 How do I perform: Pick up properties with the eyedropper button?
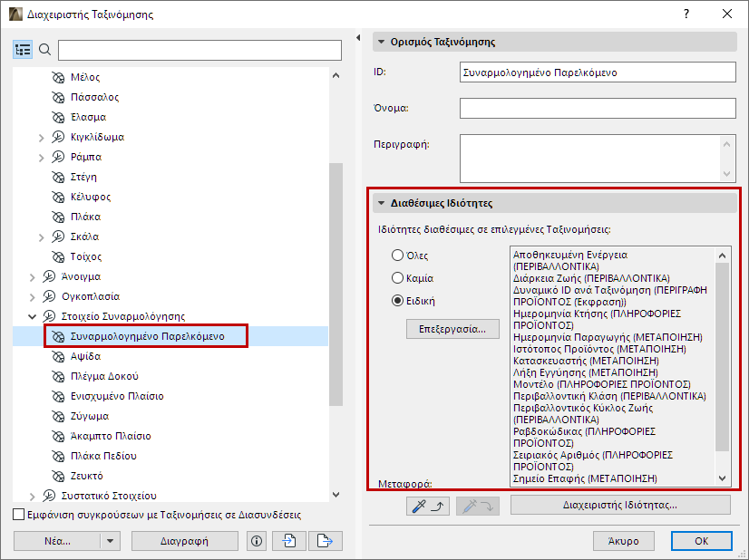(x=428, y=506)
